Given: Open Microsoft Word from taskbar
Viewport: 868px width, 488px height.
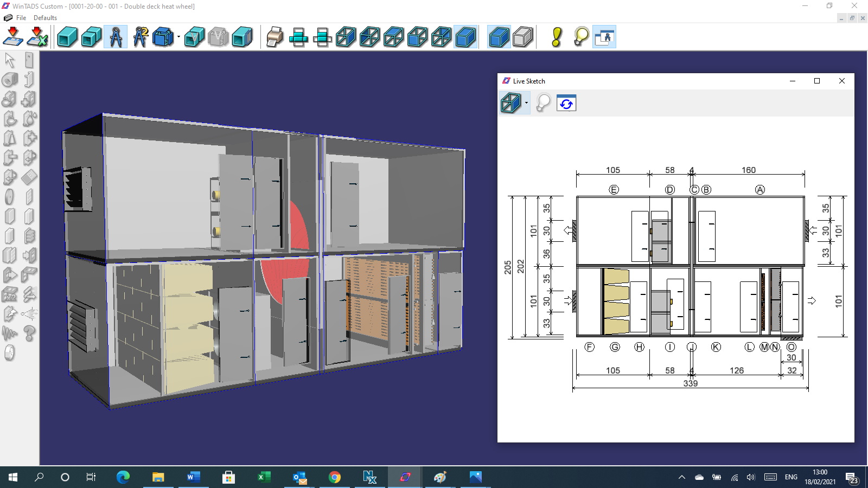Looking at the screenshot, I should 193,477.
